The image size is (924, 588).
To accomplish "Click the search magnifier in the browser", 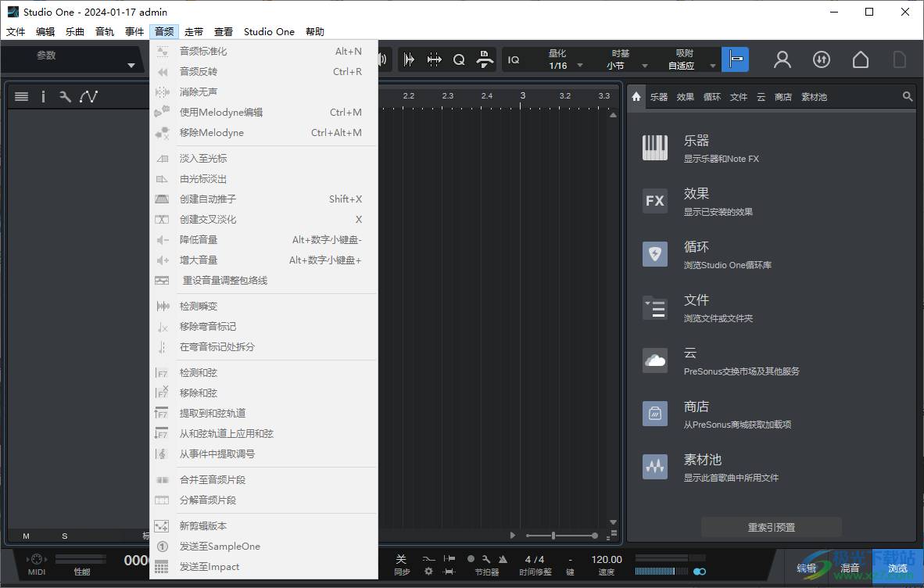I will 908,96.
